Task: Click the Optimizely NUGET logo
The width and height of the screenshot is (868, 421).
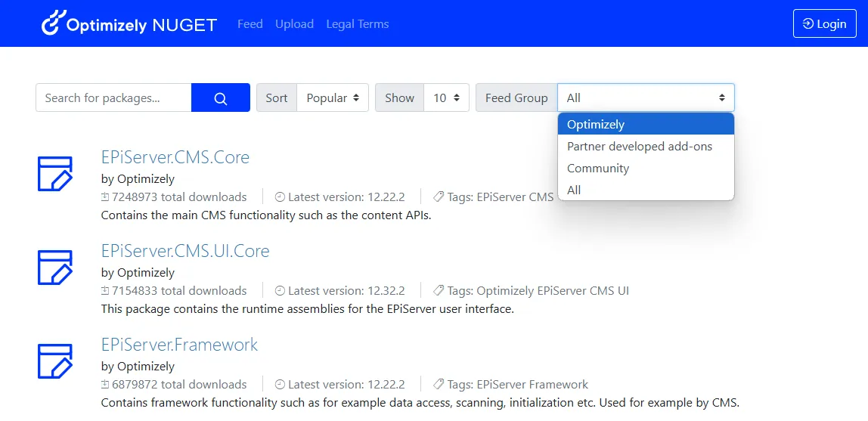Action: [x=129, y=23]
